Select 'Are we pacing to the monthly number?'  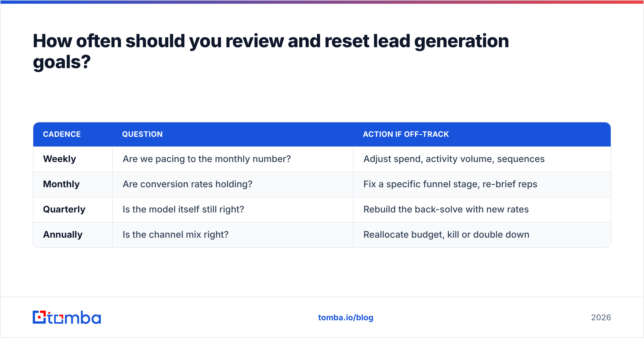tap(207, 159)
